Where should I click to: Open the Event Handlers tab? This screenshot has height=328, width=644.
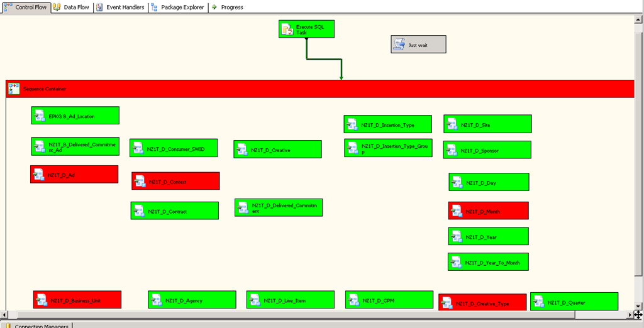pyautogui.click(x=120, y=7)
